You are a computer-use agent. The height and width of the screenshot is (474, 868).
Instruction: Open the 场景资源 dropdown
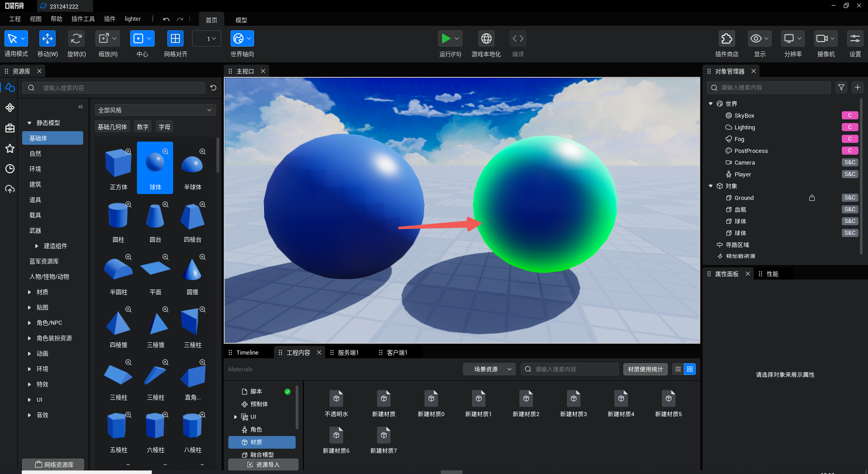click(x=489, y=369)
